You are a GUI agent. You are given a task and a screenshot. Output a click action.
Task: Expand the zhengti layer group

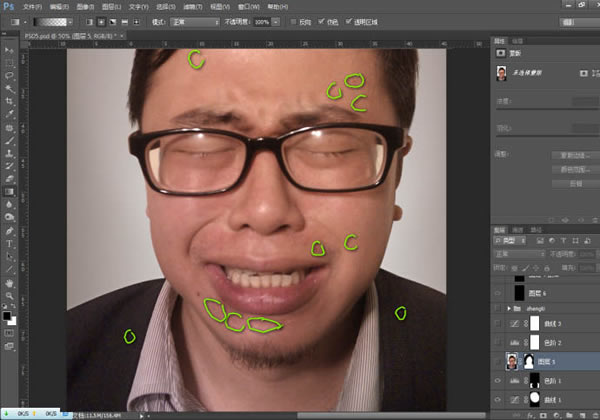[509, 308]
